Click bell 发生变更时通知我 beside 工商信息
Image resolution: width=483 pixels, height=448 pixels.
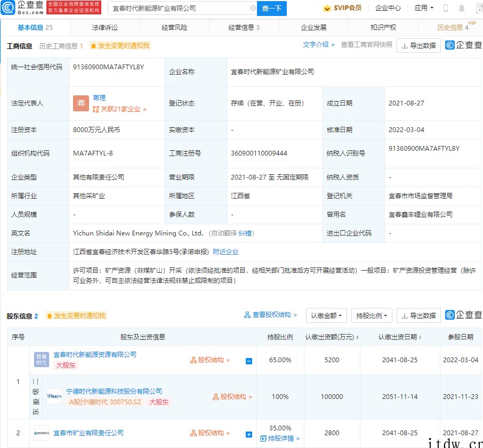(120, 45)
